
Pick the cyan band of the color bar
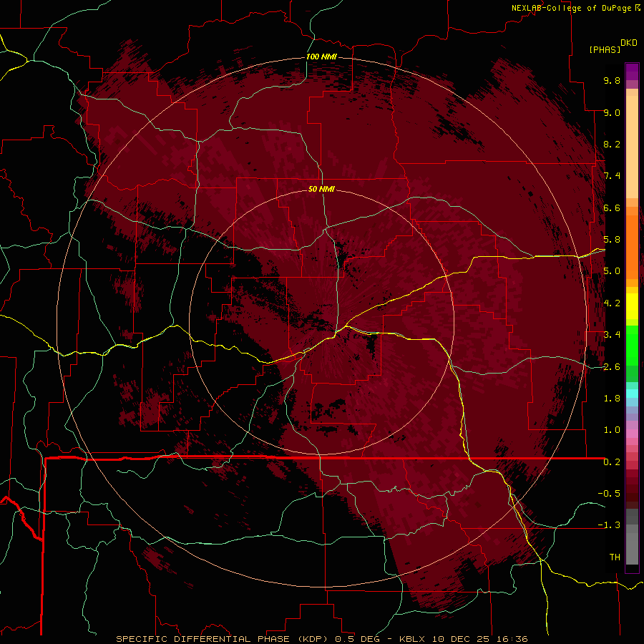(x=632, y=394)
